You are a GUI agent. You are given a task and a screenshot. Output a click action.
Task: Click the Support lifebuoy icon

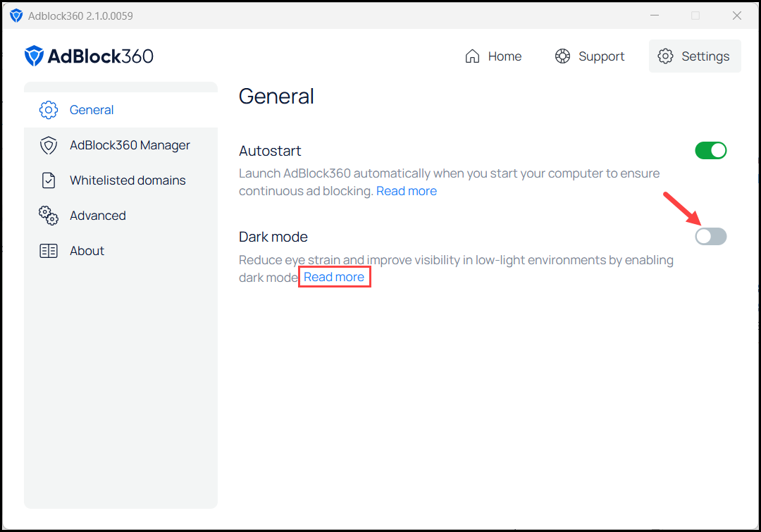click(x=562, y=56)
